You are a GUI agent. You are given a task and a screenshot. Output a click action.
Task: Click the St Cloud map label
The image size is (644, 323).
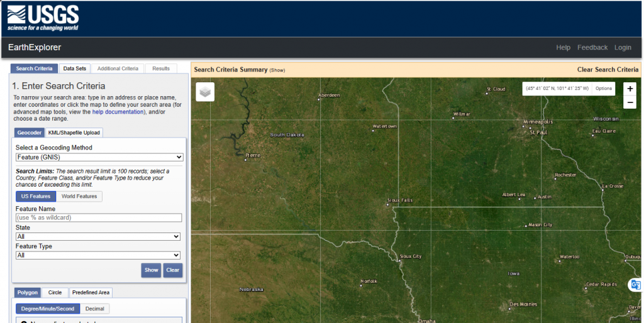tap(496, 89)
